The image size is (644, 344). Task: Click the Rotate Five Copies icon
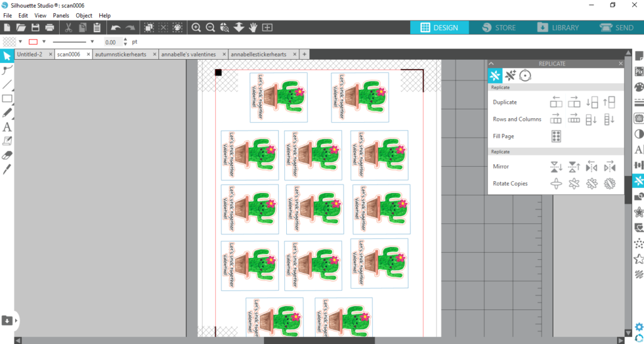pyautogui.click(x=591, y=184)
